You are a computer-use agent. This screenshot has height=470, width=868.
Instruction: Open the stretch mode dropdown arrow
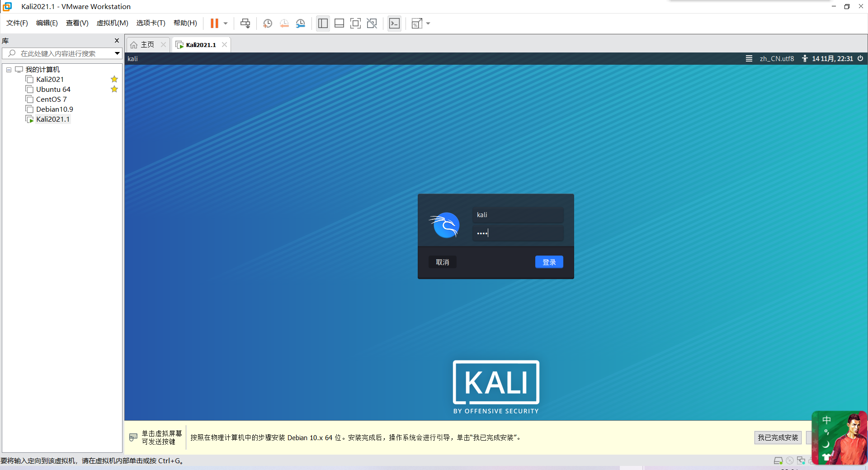[428, 23]
